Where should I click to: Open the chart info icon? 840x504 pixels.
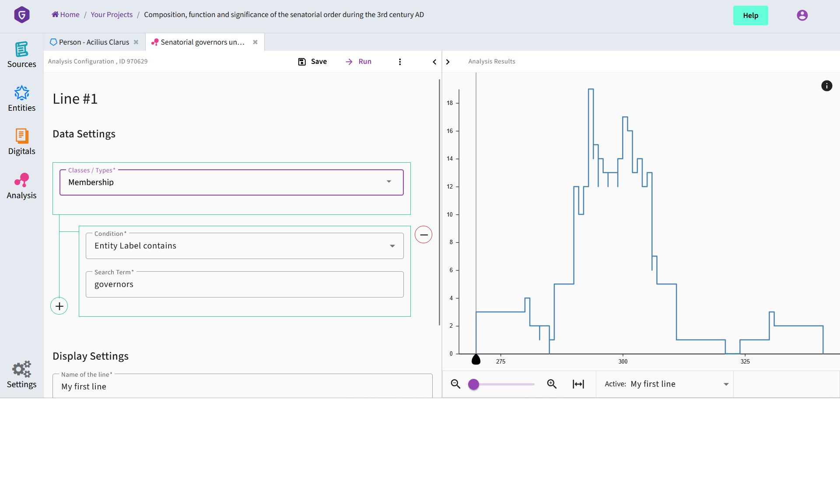pyautogui.click(x=826, y=86)
